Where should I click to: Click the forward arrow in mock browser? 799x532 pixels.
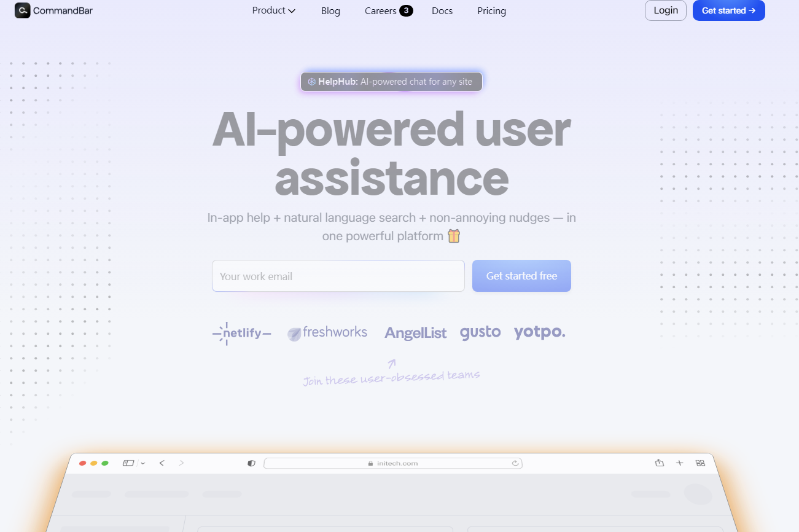pos(181,463)
